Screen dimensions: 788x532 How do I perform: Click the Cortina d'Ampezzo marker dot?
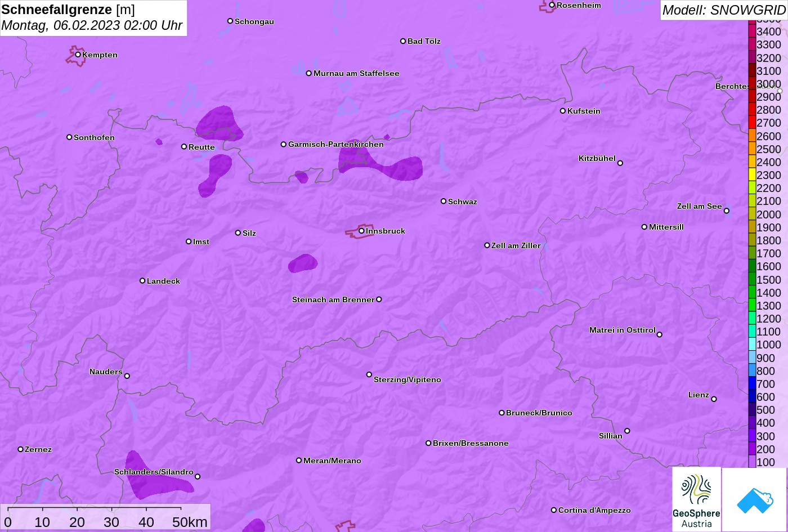tap(554, 510)
